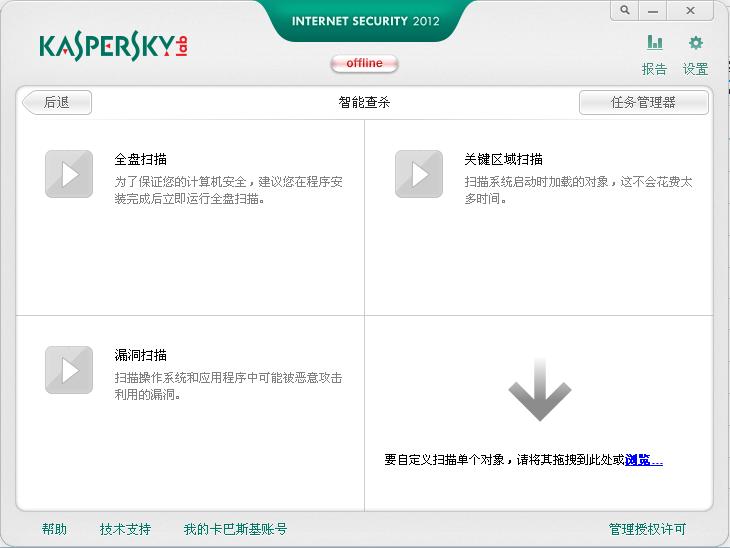Viewport: 730px width, 548px height.
Task: Click the 设置 label under the gear icon
Action: tap(695, 69)
